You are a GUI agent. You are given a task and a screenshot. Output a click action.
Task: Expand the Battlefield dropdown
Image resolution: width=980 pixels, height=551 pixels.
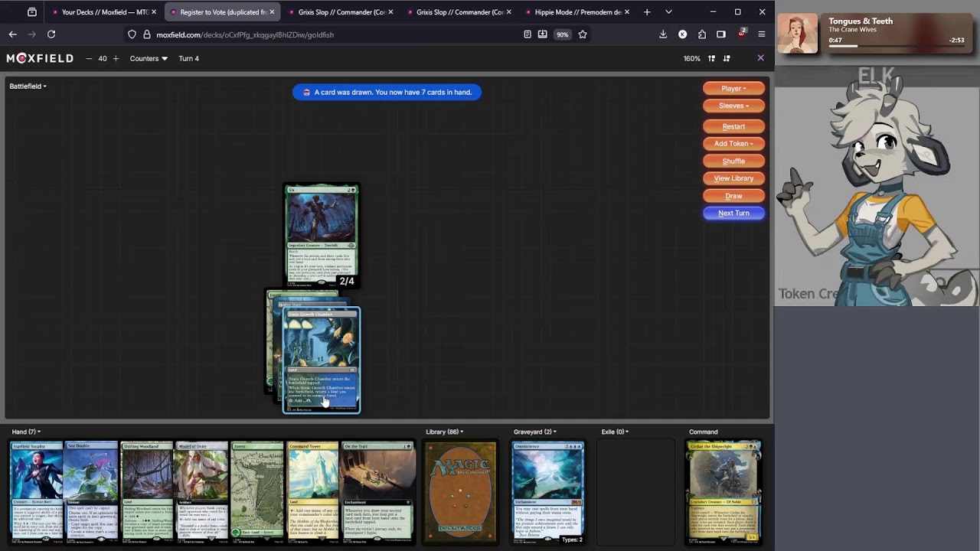click(28, 86)
